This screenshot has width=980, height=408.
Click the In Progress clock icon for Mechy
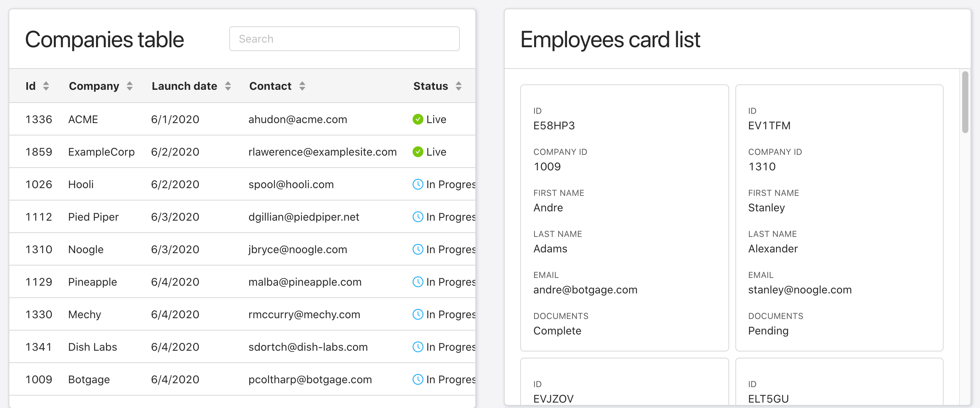(418, 314)
